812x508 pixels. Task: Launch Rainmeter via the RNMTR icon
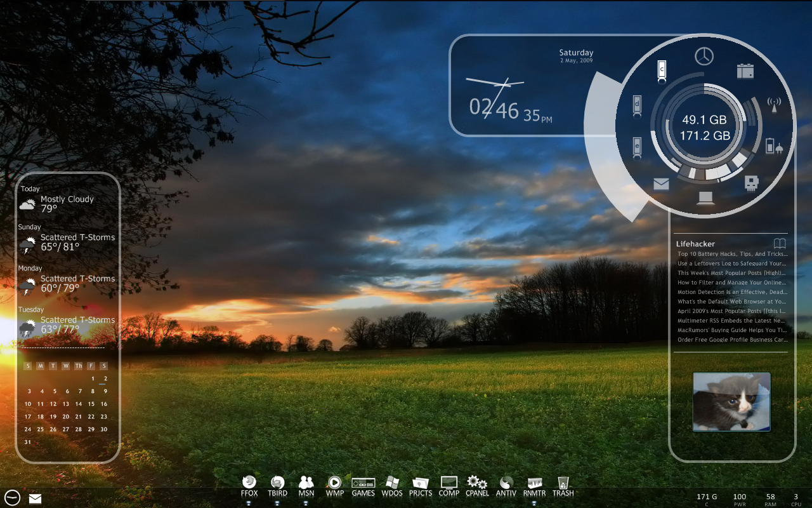(x=535, y=483)
